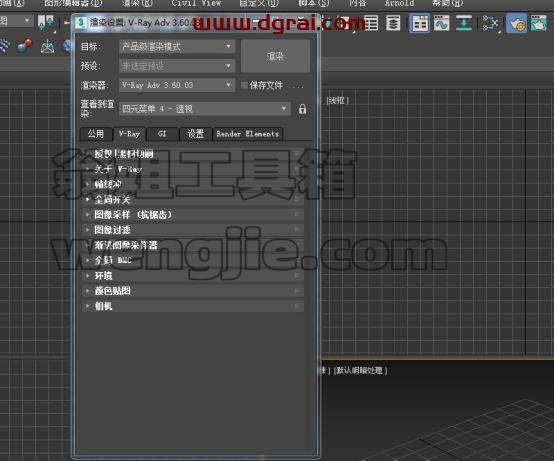Click the large 渲染 render button
The height and width of the screenshot is (461, 554).
(275, 56)
